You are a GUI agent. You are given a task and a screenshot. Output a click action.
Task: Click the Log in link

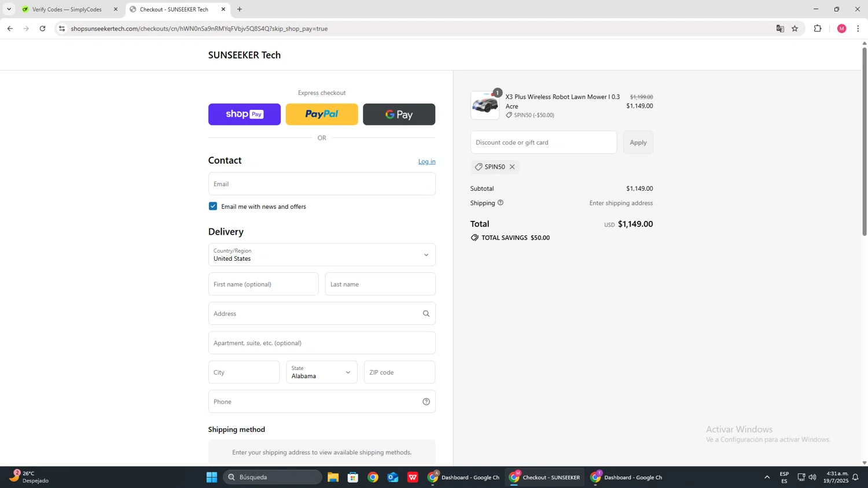pos(427,161)
